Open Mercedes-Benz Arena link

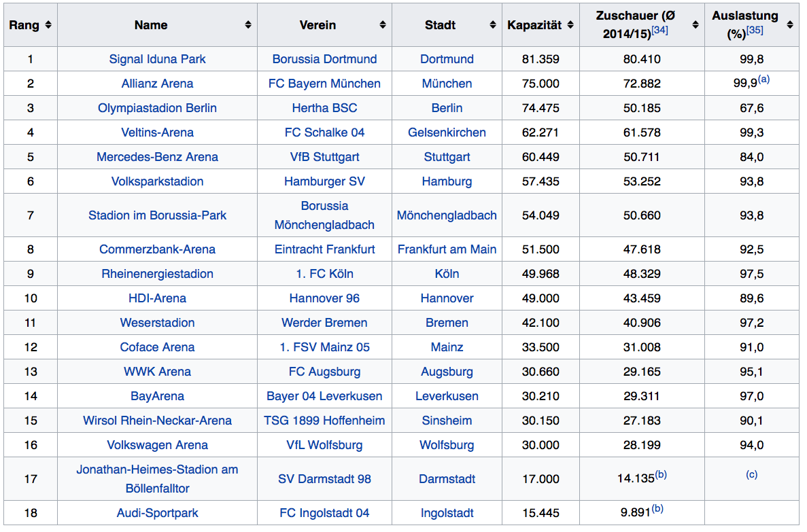157,157
